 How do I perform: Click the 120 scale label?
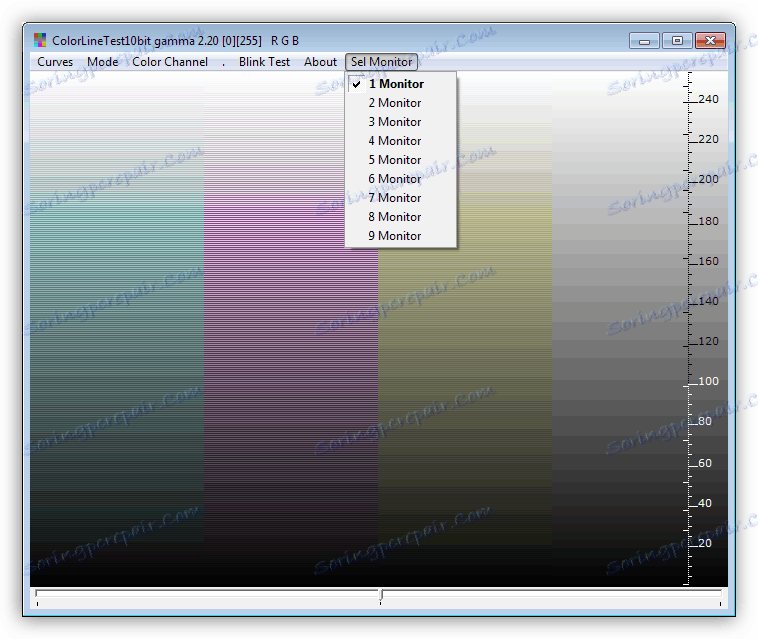coord(708,341)
